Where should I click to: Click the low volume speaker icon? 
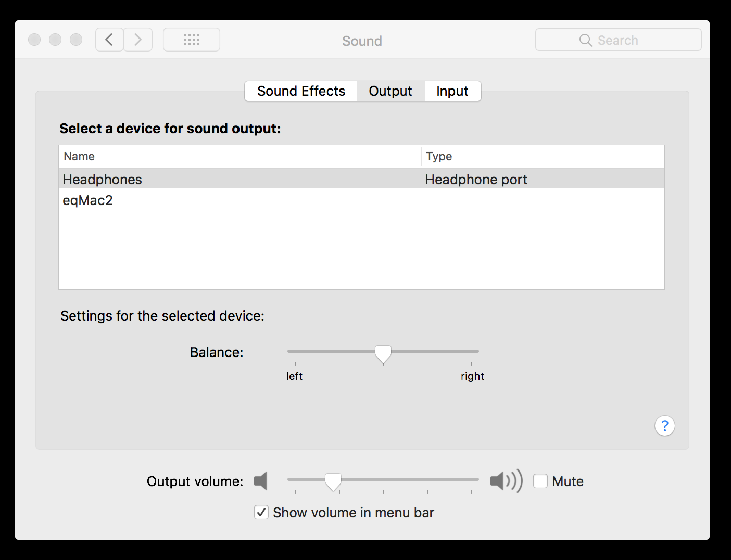click(x=261, y=481)
